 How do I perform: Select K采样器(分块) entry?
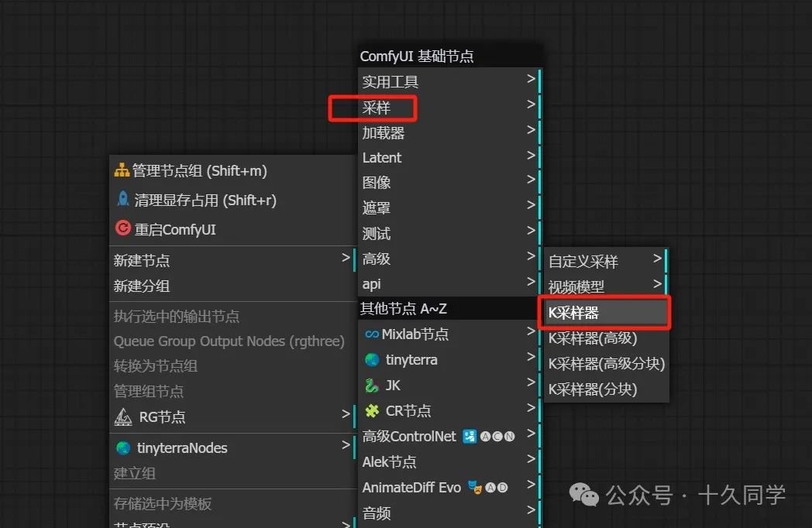606,389
